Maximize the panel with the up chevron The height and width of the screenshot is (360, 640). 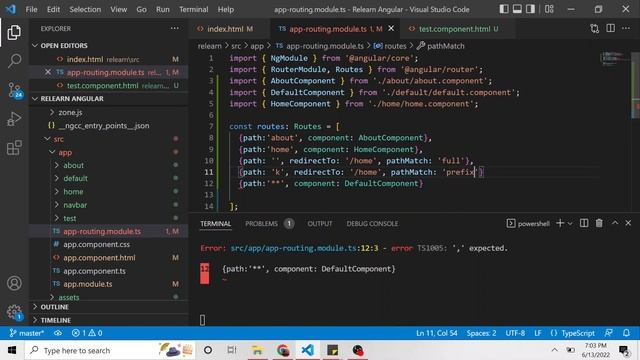[x=615, y=223]
